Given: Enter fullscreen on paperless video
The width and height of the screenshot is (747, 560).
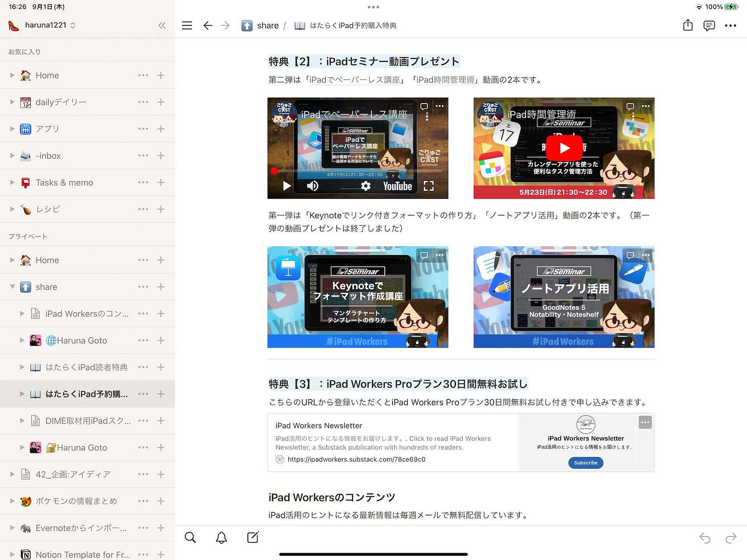Looking at the screenshot, I should tap(429, 186).
